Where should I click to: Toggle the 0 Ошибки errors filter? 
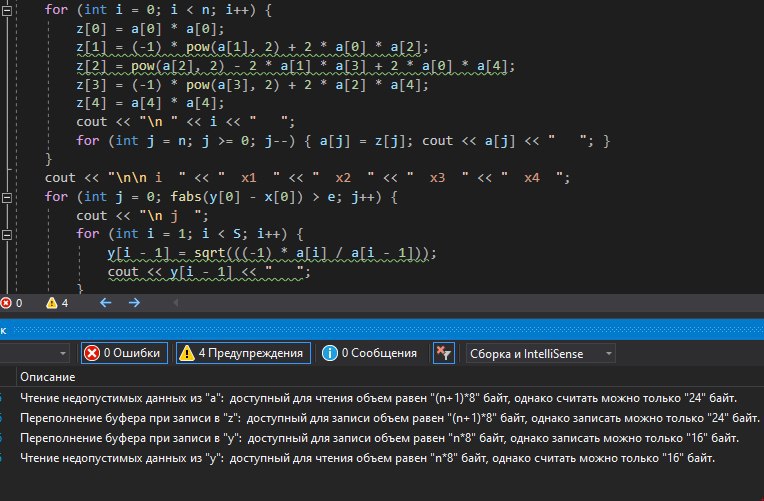click(x=122, y=353)
